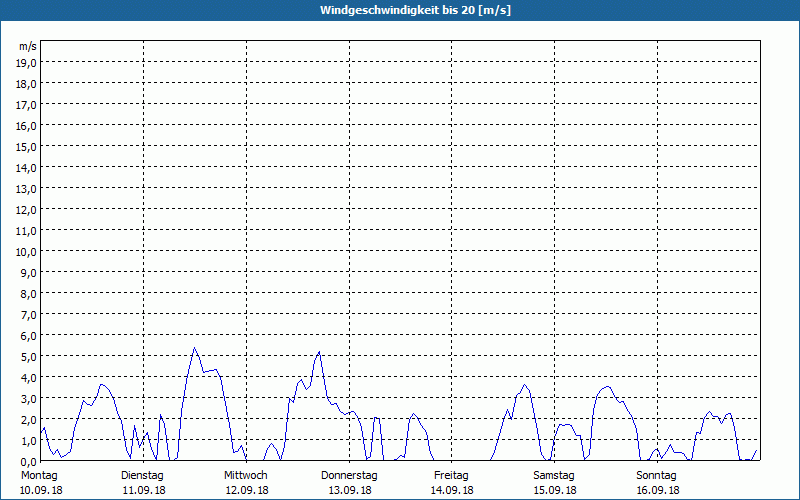Select the 5,0 y-axis value
Screen dimensions: 800x500
[x=29, y=357]
